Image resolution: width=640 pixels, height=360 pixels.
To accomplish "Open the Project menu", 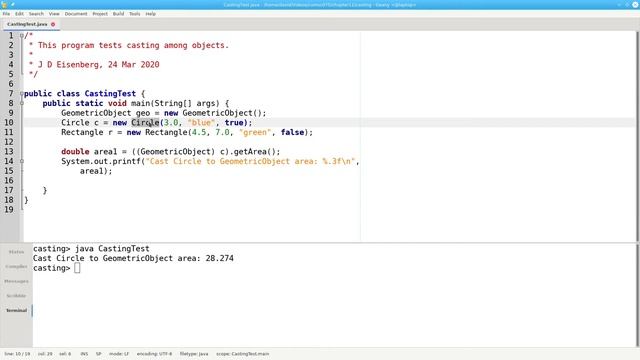I will (x=100, y=13).
